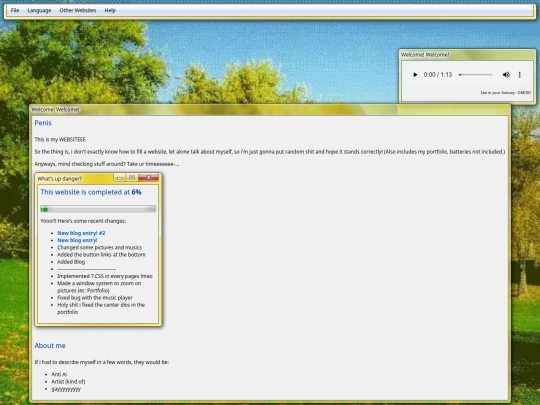540x405 pixels.
Task: Click the 'This is my WEBSITEEE' text
Action: tap(60, 139)
